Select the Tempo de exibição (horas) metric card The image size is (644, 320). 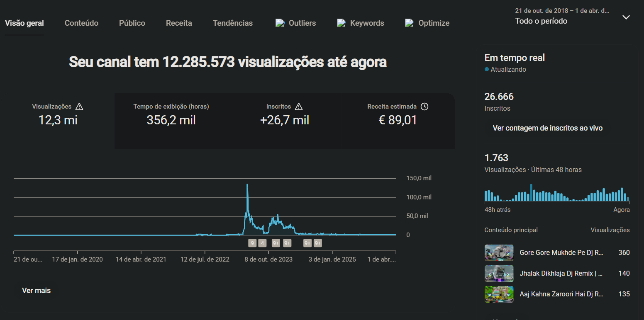171,121
